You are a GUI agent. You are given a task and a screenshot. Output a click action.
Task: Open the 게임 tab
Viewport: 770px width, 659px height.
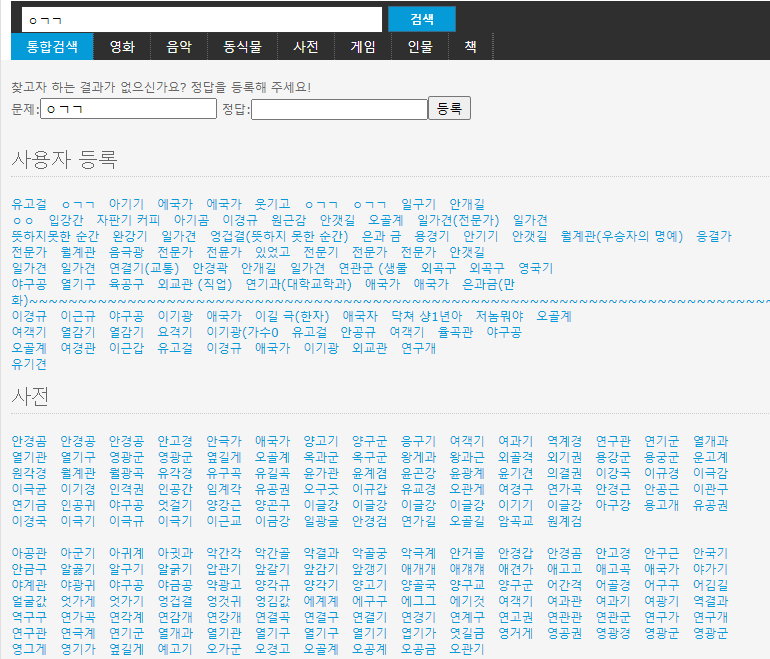pos(362,47)
